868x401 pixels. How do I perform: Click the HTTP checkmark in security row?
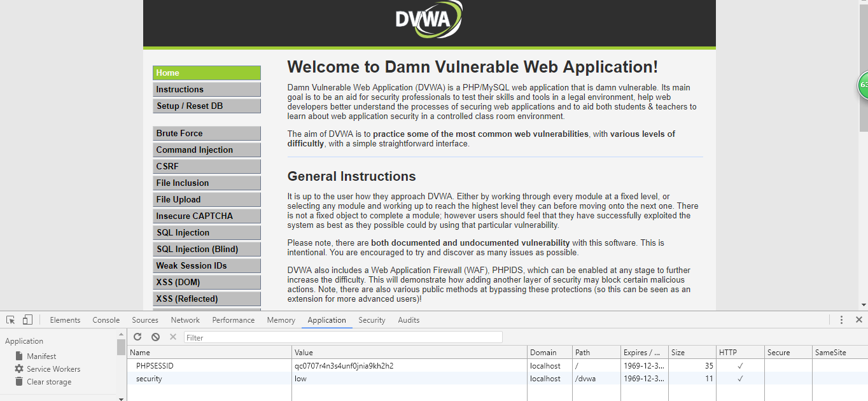[x=740, y=379]
